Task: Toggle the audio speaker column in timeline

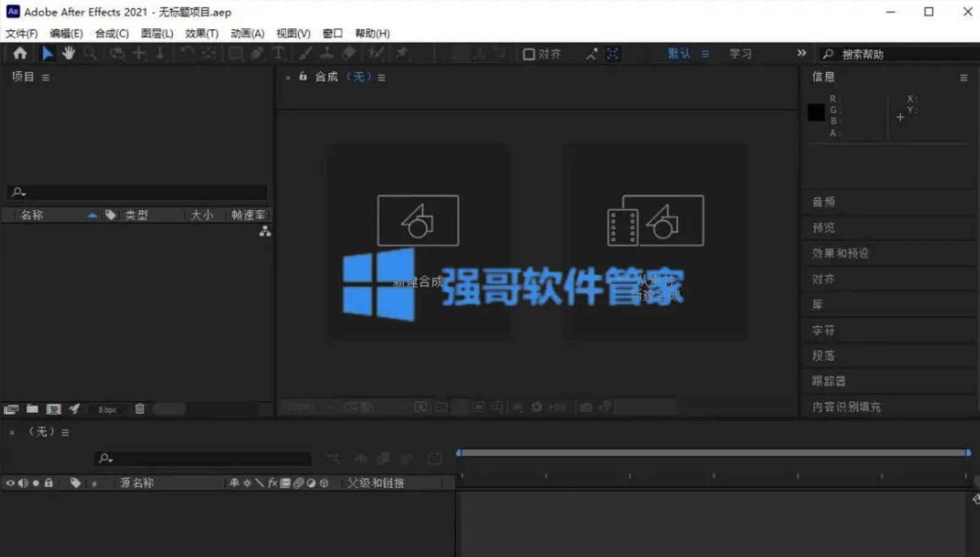Action: click(23, 483)
